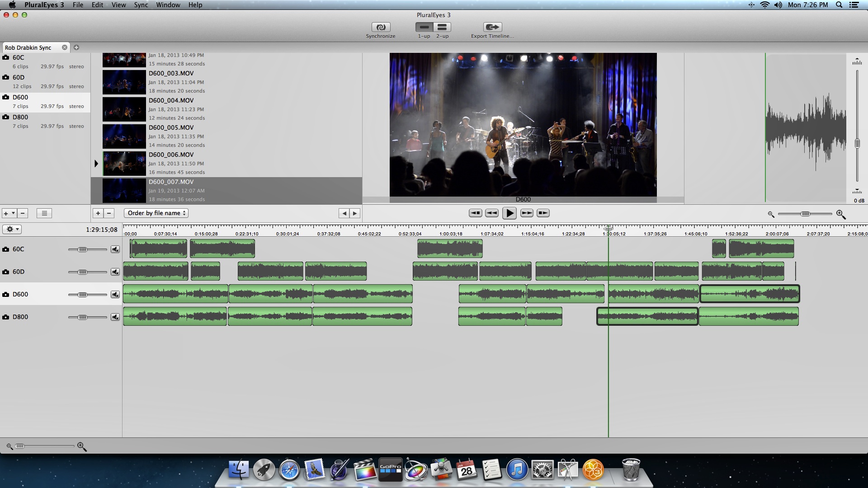Switch to 1-up view
Screen dimensions: 868x488
[x=424, y=27]
